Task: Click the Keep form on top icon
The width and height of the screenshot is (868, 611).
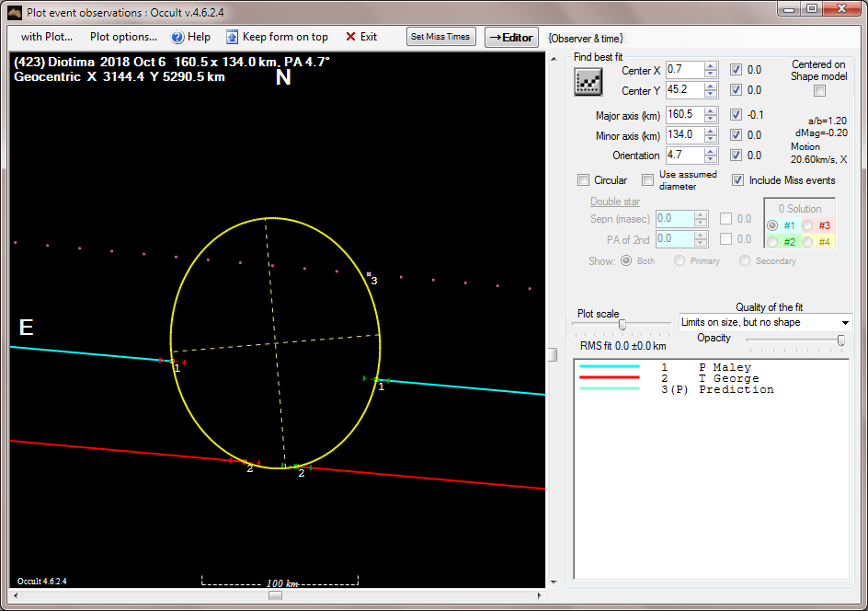Action: click(232, 37)
